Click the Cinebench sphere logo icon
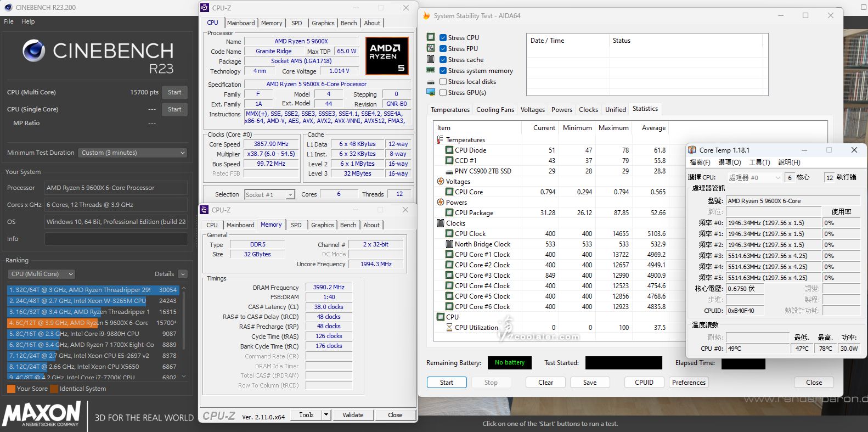This screenshot has height=432, width=868. click(x=34, y=51)
